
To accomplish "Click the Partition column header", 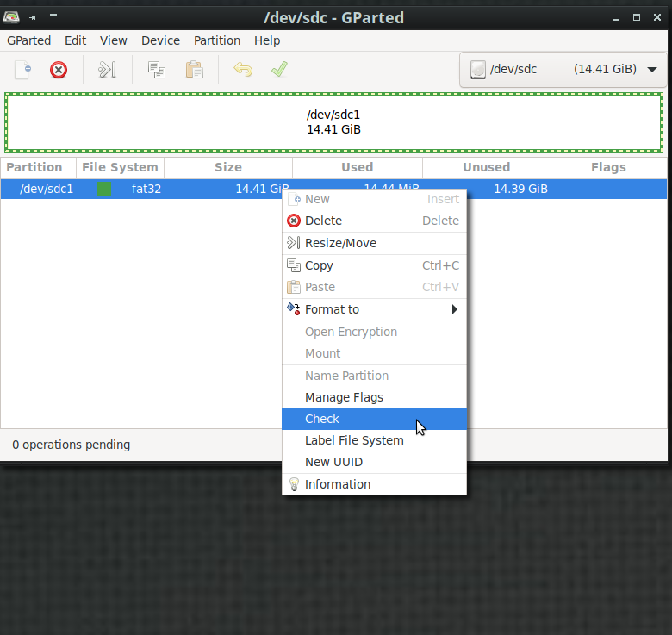I will pyautogui.click(x=38, y=167).
